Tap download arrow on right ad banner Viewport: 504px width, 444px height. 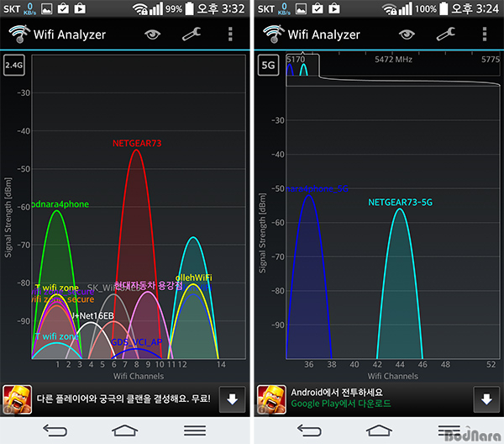tap(486, 399)
